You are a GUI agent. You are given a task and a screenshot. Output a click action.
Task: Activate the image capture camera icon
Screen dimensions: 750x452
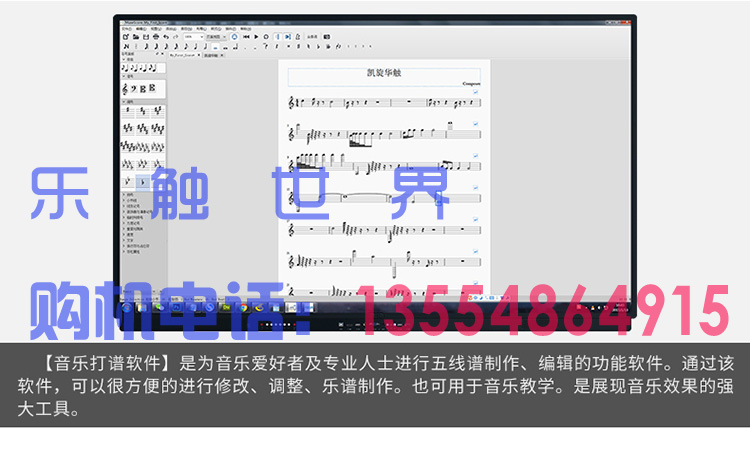pos(327,37)
